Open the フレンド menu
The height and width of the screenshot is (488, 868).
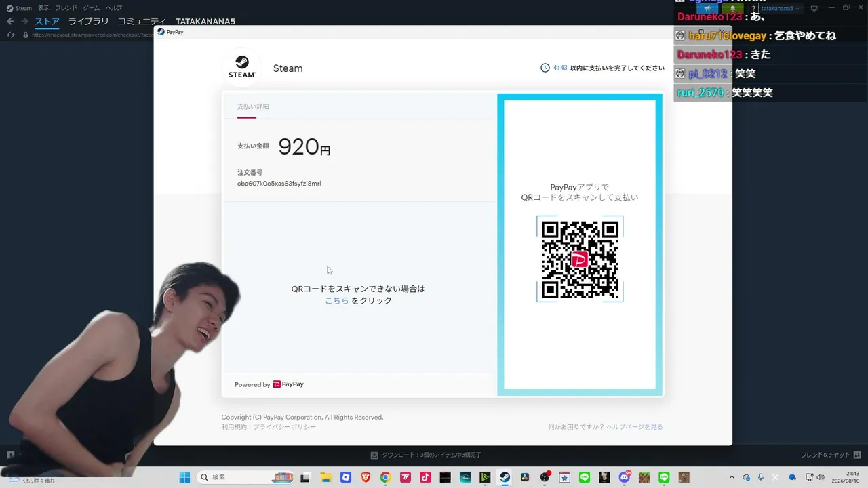[66, 8]
